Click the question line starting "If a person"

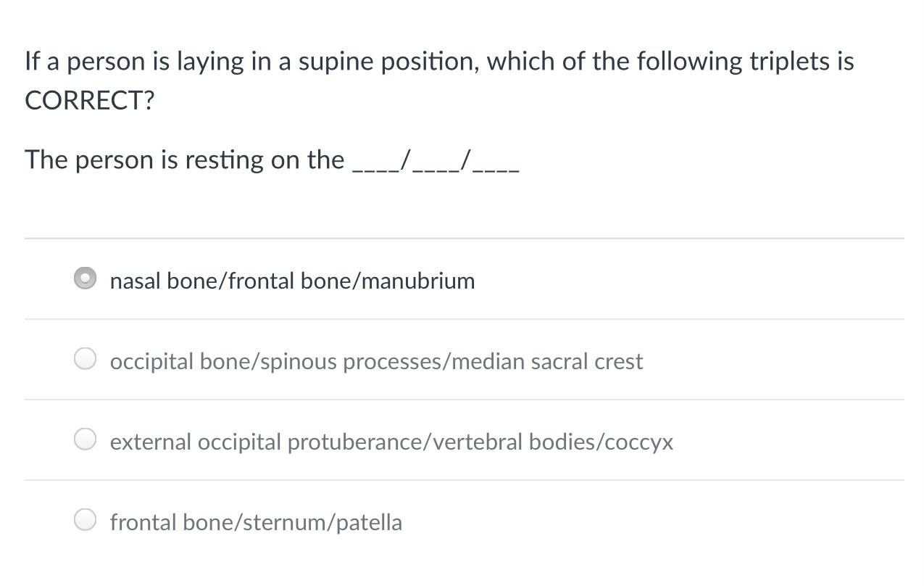coord(439,62)
